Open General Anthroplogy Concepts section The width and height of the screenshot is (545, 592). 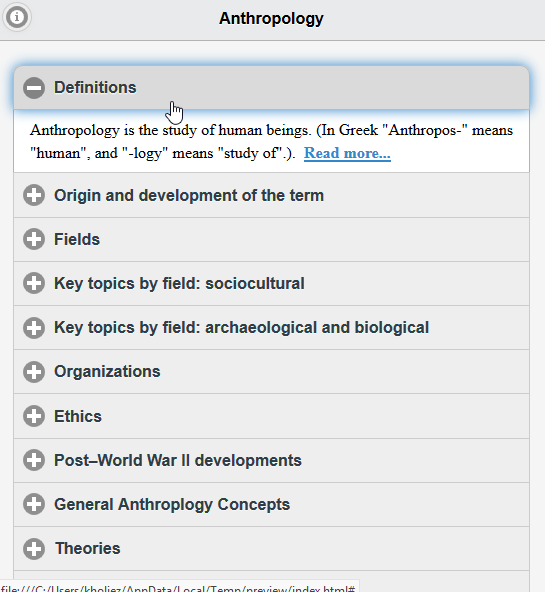pyautogui.click(x=271, y=504)
